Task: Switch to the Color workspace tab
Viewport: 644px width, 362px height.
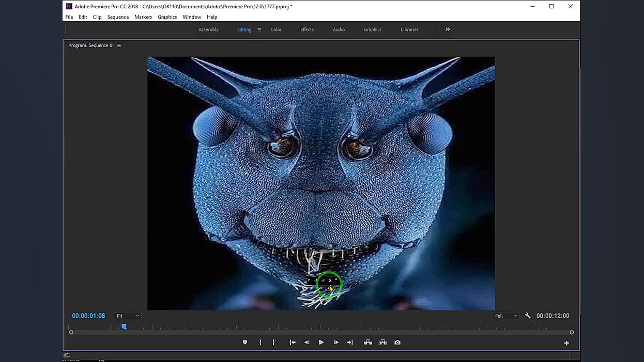Action: [x=276, y=29]
